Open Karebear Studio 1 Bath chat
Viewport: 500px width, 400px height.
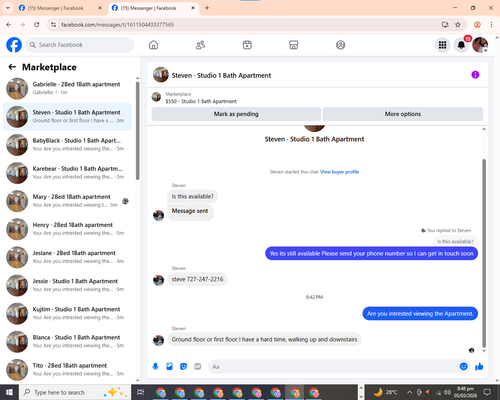[x=67, y=173]
